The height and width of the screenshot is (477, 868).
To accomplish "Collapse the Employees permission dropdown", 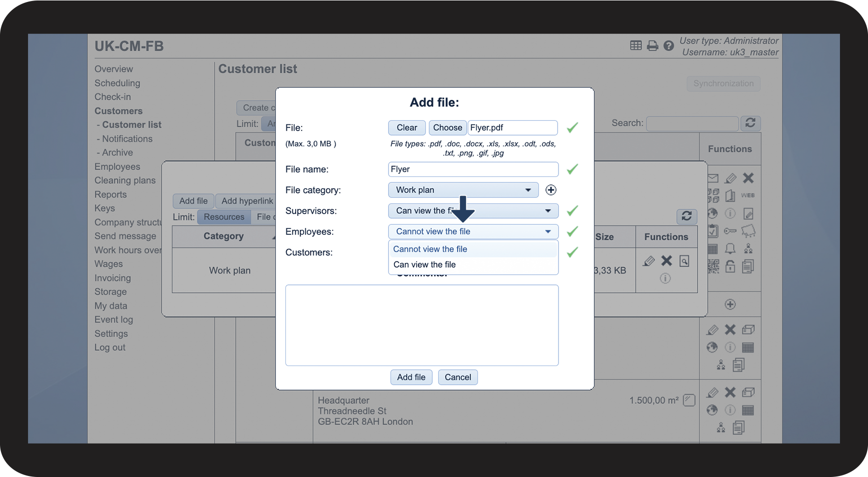I will coord(473,231).
